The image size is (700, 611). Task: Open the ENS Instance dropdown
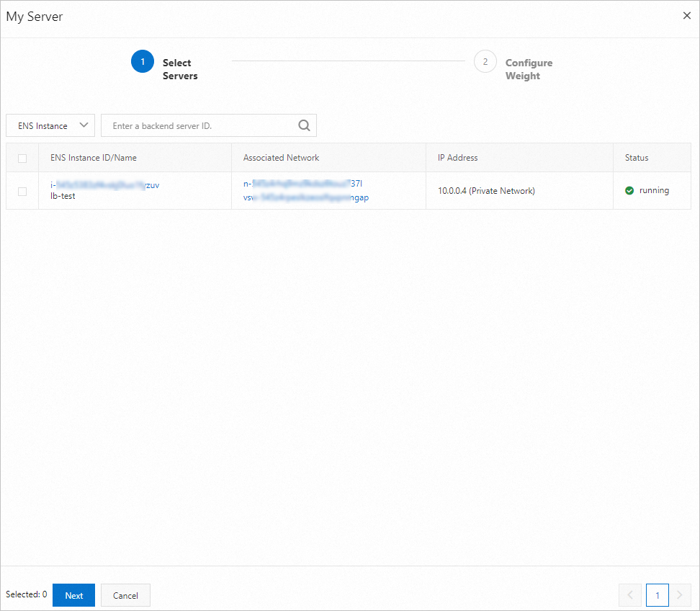click(x=50, y=125)
